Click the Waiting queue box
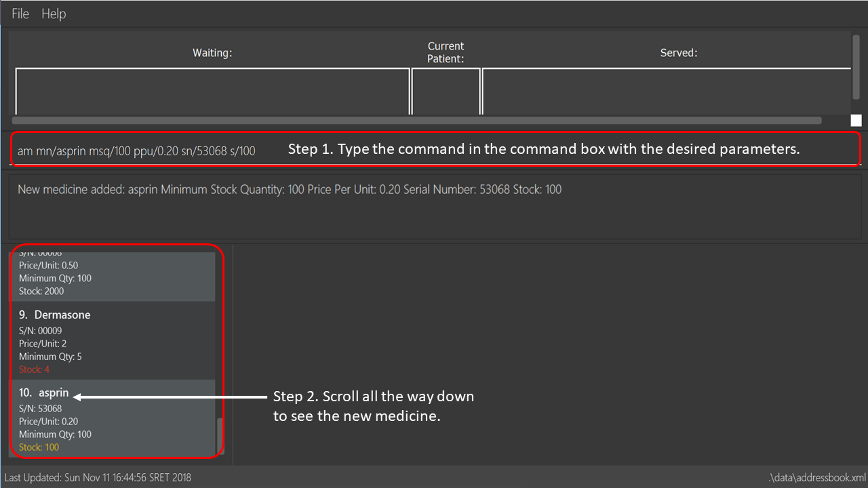The height and width of the screenshot is (488, 868). point(212,91)
